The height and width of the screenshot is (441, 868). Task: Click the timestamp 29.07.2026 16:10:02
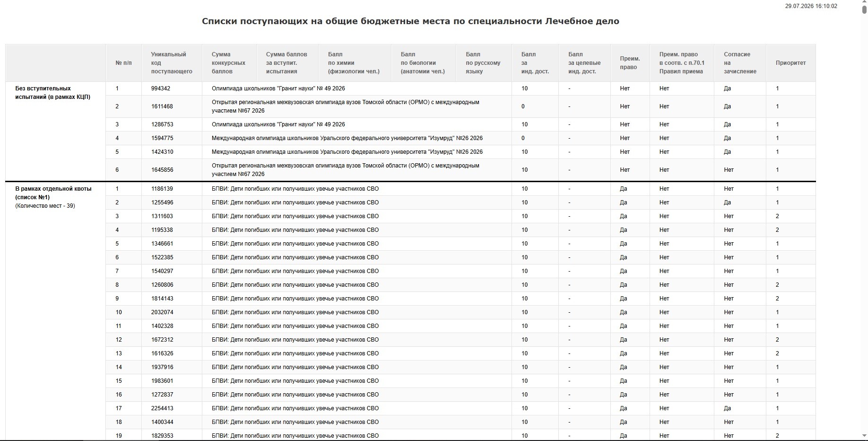click(811, 6)
